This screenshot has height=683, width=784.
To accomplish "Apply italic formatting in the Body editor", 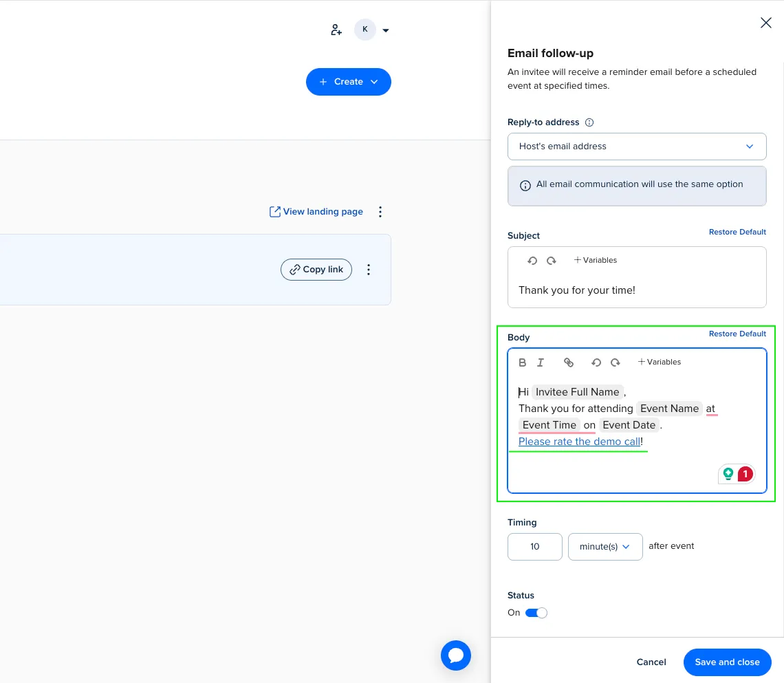I will tap(541, 362).
